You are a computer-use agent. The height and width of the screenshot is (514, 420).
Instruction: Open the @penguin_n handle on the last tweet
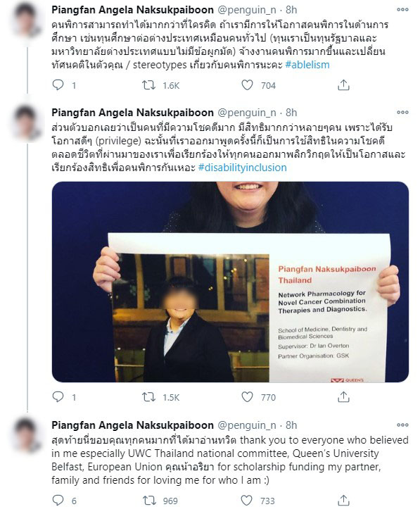(x=247, y=425)
